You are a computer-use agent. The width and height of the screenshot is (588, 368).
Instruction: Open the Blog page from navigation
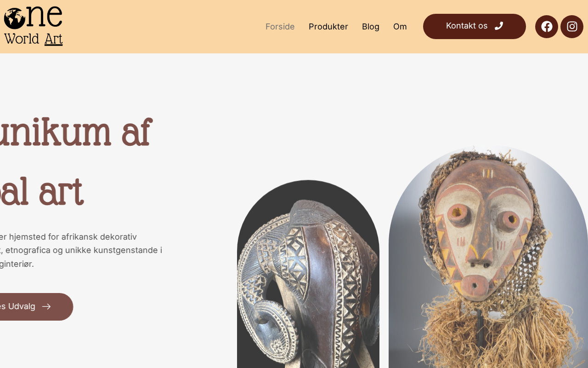point(371,27)
